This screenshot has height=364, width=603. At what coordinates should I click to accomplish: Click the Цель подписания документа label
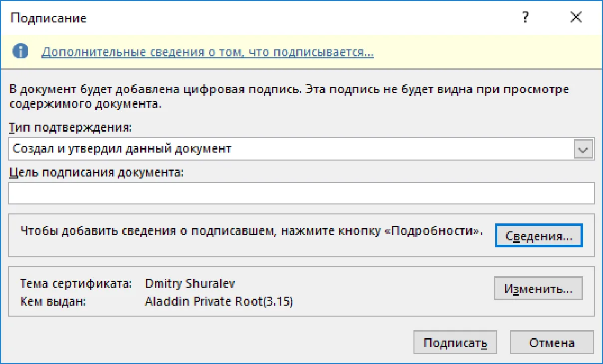click(96, 173)
